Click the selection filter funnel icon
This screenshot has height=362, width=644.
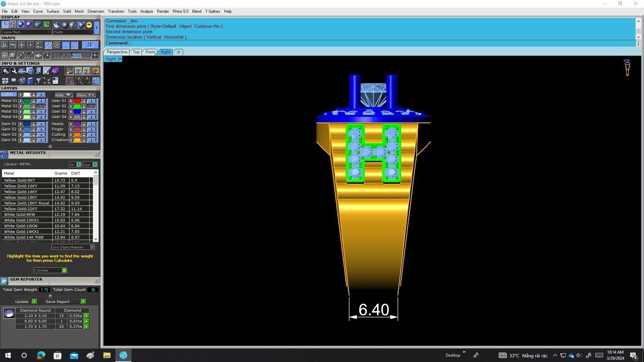click(38, 81)
